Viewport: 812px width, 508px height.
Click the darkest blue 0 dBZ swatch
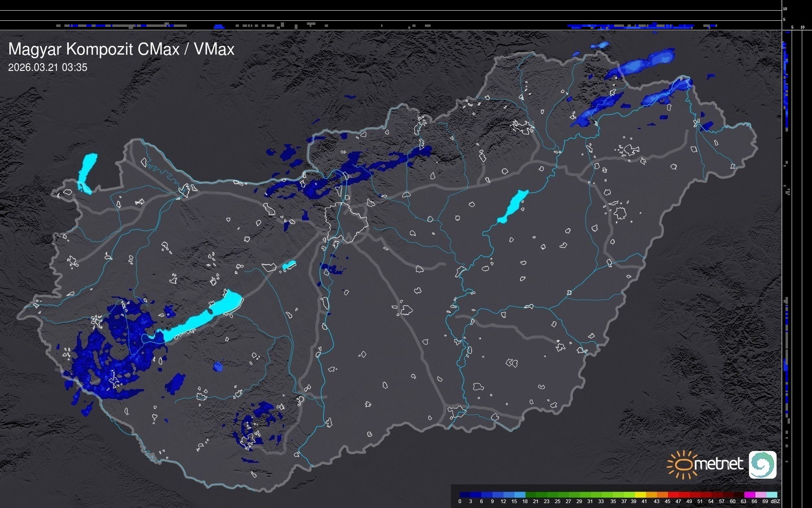tap(465, 495)
